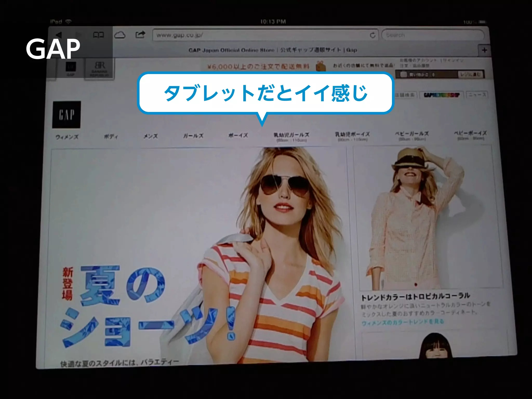
Task: Open the ニュース tab
Action: click(x=477, y=95)
